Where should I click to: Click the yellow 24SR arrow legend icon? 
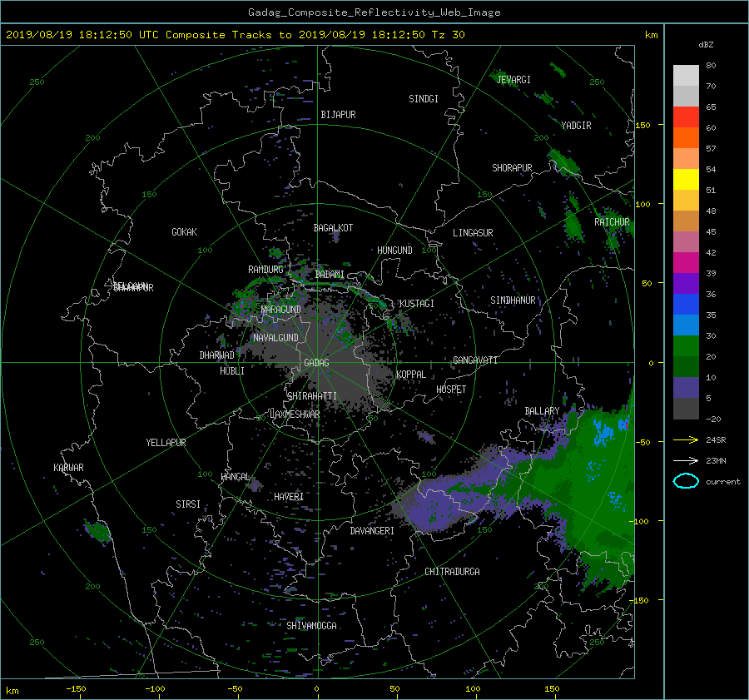(686, 439)
